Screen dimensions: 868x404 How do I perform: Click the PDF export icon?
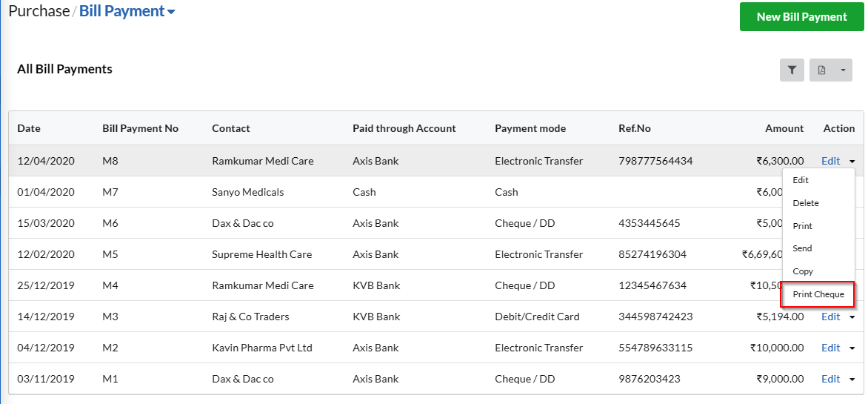tap(822, 70)
